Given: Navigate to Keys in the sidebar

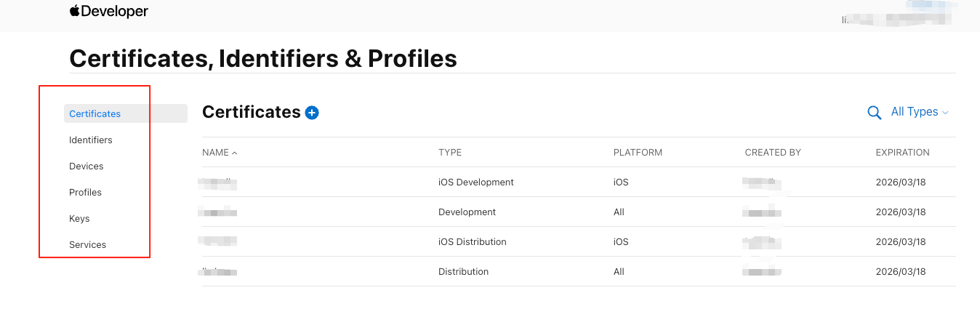Looking at the screenshot, I should pyautogui.click(x=79, y=218).
